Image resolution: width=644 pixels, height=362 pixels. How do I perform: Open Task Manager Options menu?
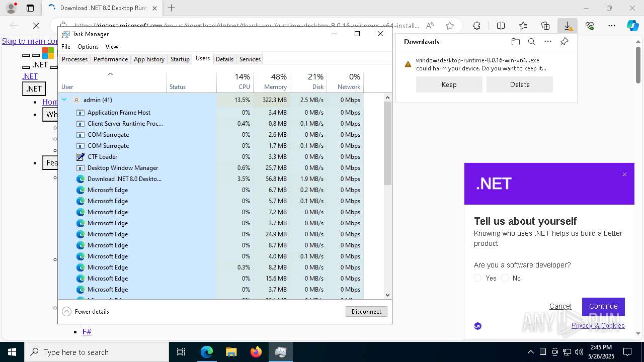coord(88,46)
